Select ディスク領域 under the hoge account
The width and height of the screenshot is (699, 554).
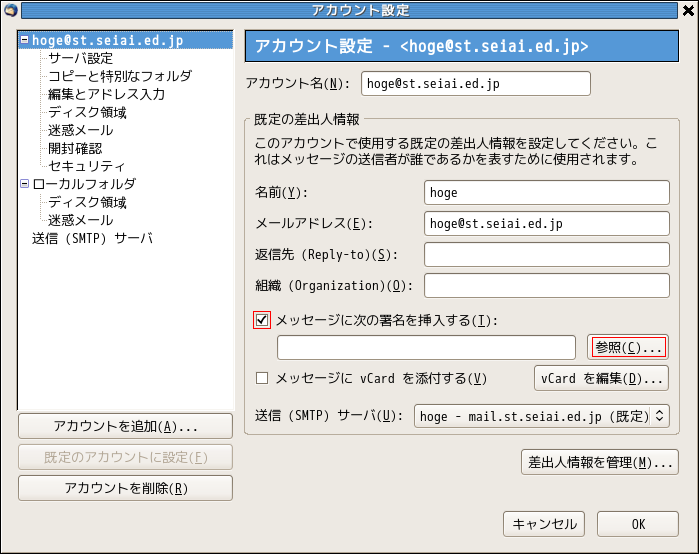click(x=87, y=112)
